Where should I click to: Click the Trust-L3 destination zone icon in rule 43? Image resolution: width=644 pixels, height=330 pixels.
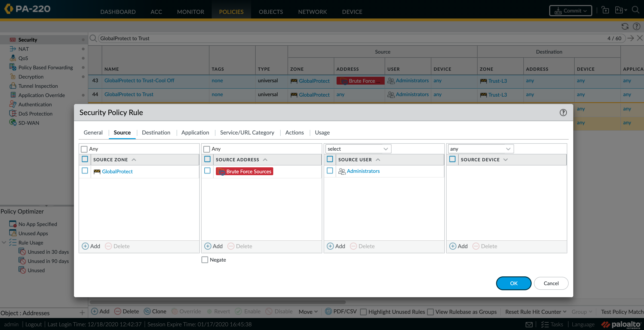click(x=484, y=81)
